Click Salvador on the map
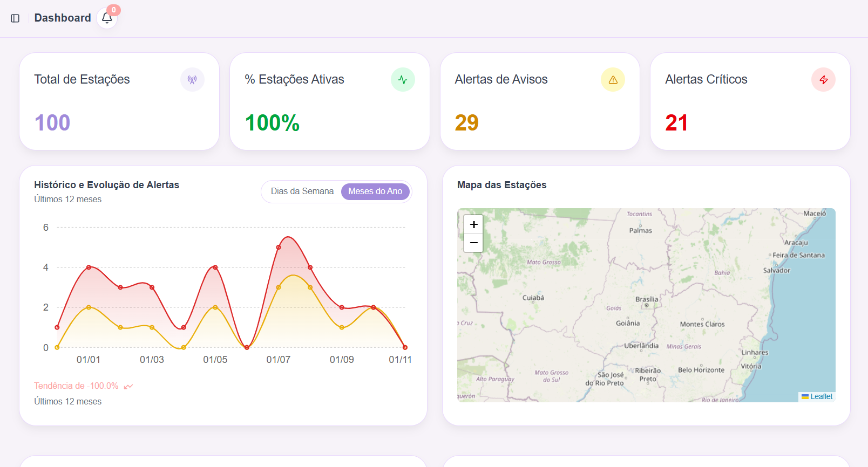 [x=776, y=270]
